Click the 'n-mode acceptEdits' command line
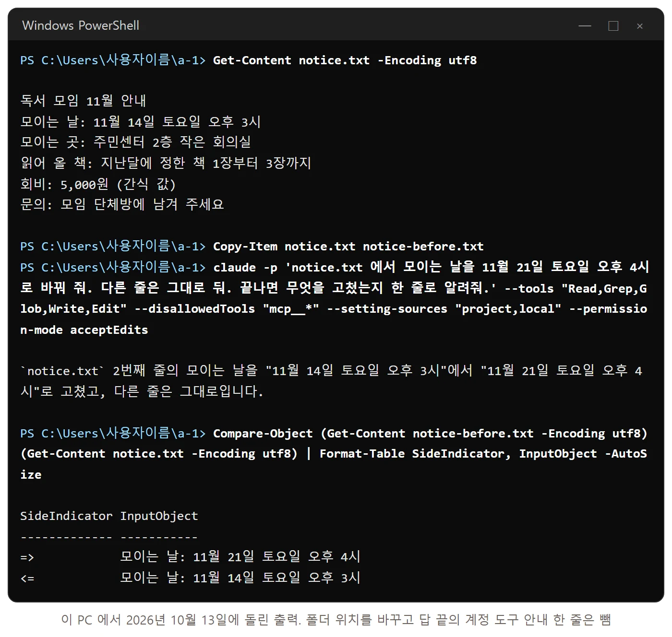Image resolution: width=672 pixels, height=637 pixels. (x=84, y=330)
